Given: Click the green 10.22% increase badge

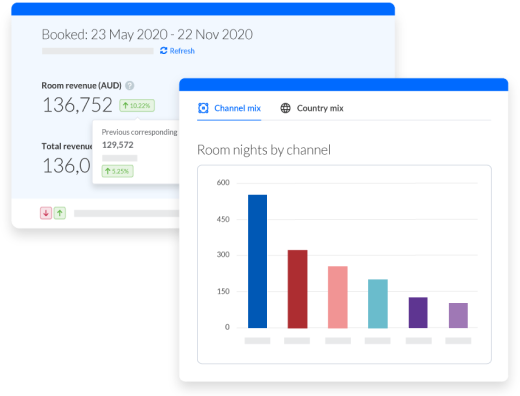Looking at the screenshot, I should click(x=137, y=106).
